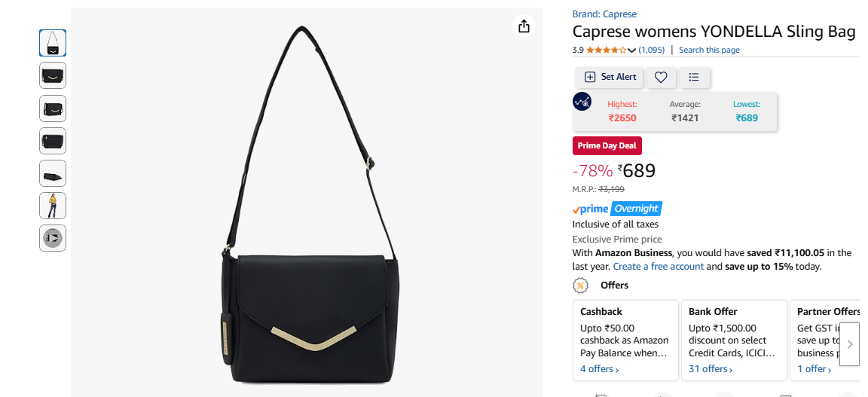Click the Set Alert button

pyautogui.click(x=610, y=78)
